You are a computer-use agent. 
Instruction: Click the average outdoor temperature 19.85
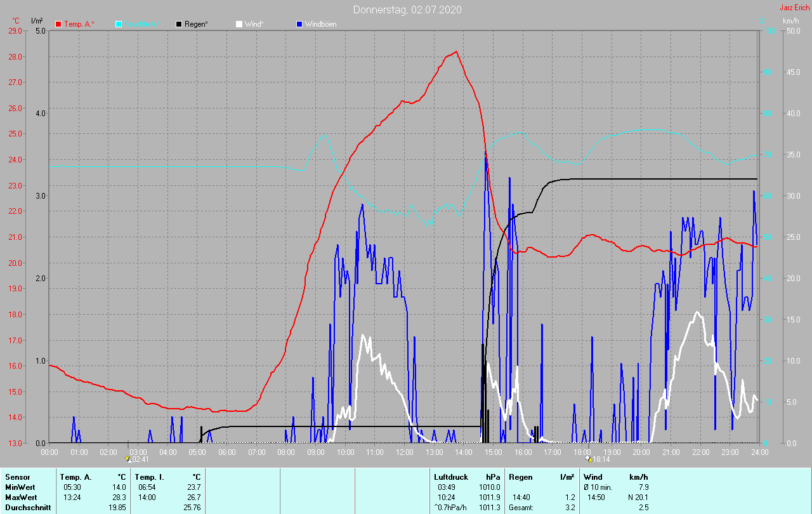(117, 508)
